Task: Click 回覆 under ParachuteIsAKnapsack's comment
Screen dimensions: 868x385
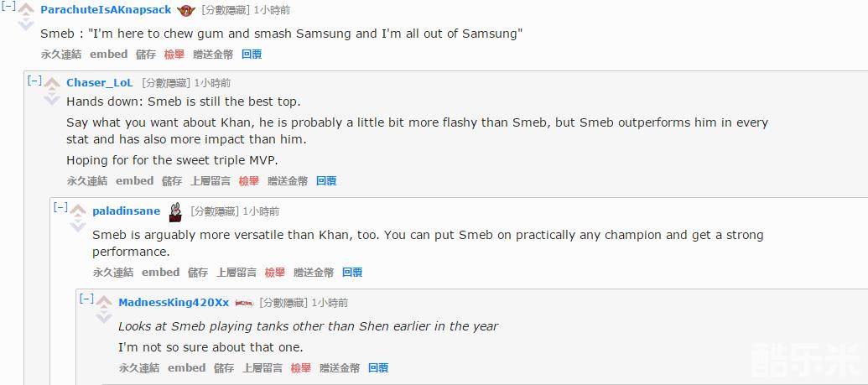Action: (x=252, y=54)
